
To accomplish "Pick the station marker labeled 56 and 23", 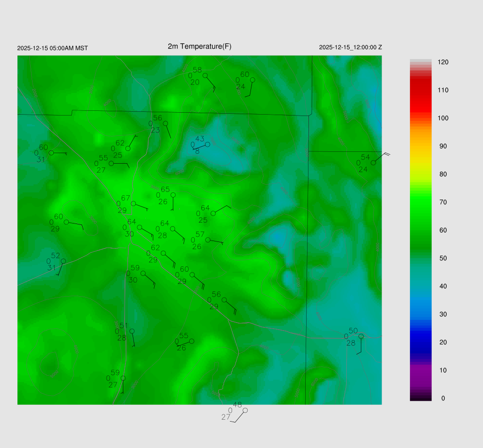I will click(166, 124).
